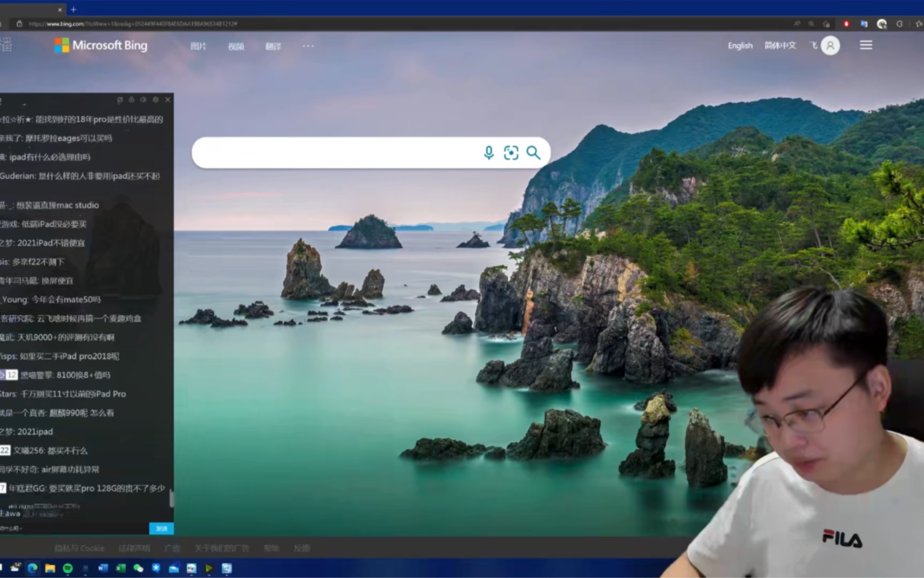Click chat message about pro 128G
Viewport: 924px width, 578px height.
tap(83, 488)
